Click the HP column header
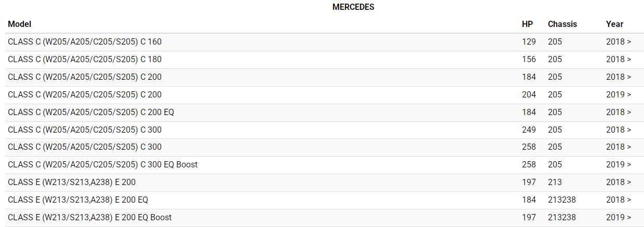This screenshot has width=644, height=227. point(527,24)
